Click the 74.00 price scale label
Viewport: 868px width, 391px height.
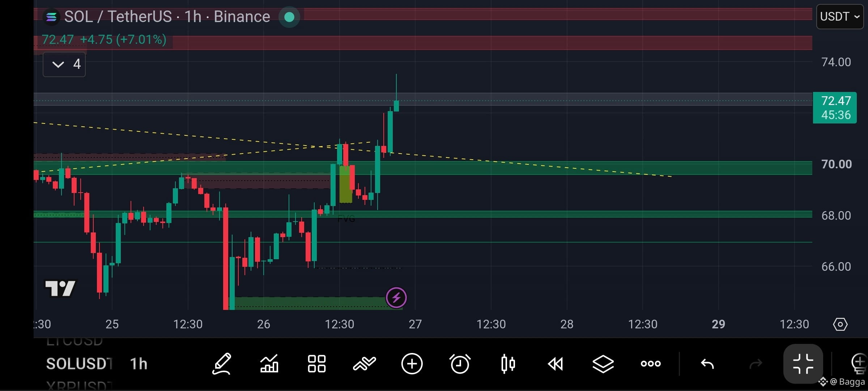[836, 62]
